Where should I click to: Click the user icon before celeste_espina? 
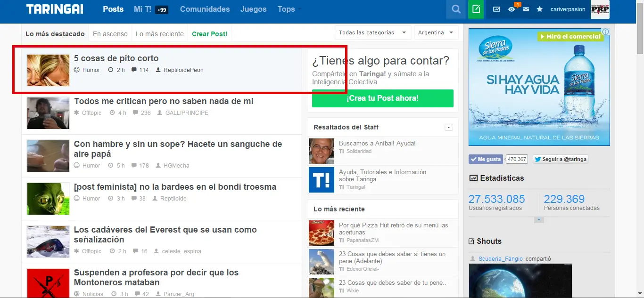pyautogui.click(x=157, y=251)
